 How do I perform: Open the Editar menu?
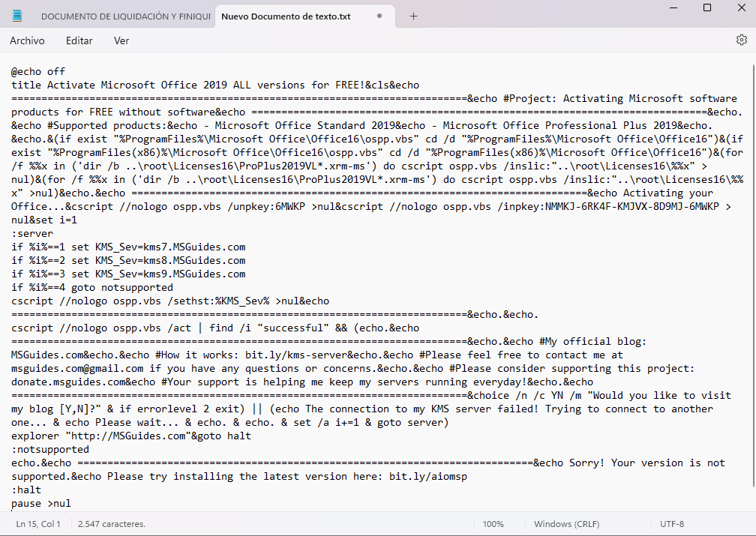(79, 40)
